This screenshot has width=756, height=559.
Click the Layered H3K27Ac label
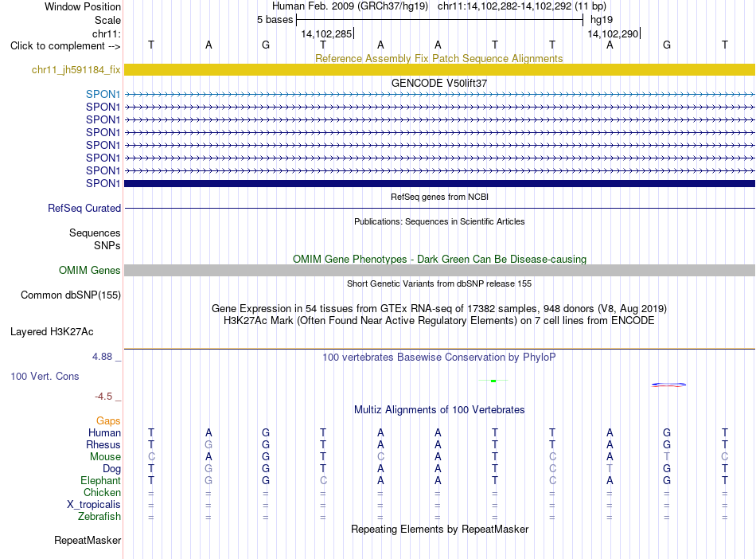pyautogui.click(x=52, y=332)
